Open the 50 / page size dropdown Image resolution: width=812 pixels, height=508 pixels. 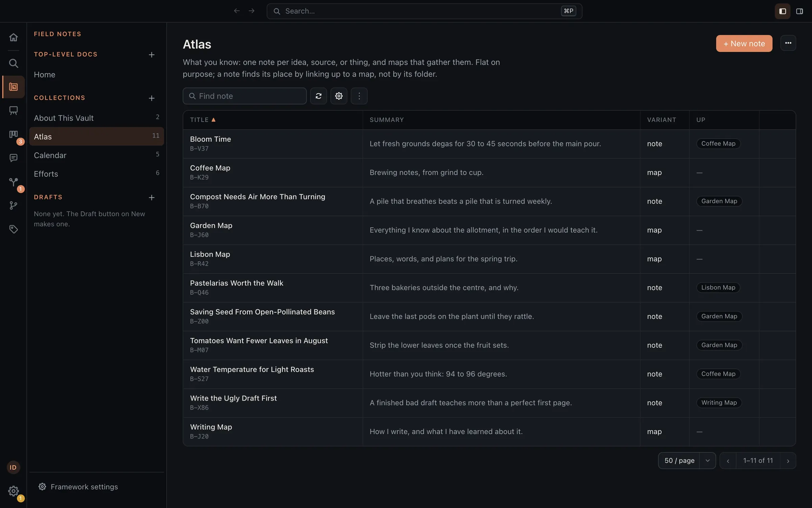(x=687, y=461)
